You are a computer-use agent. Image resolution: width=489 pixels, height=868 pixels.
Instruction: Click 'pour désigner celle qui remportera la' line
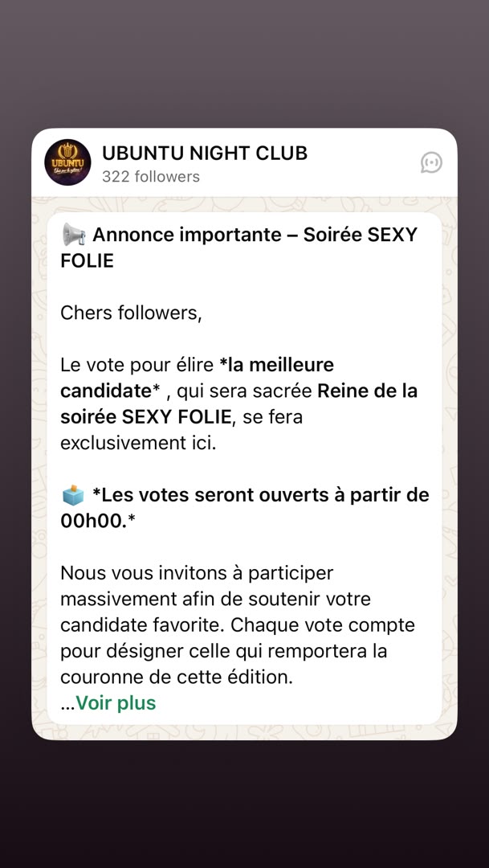coord(223,651)
